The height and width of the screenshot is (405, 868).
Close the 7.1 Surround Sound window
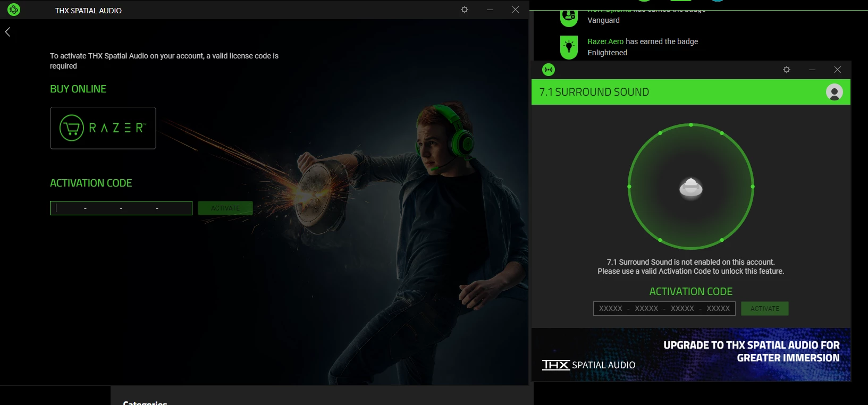coord(838,70)
